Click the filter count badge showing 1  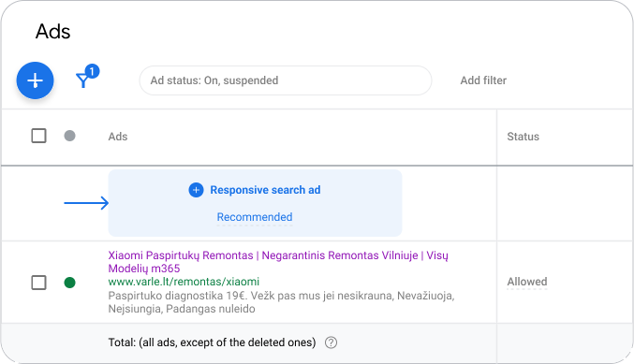pyautogui.click(x=92, y=71)
